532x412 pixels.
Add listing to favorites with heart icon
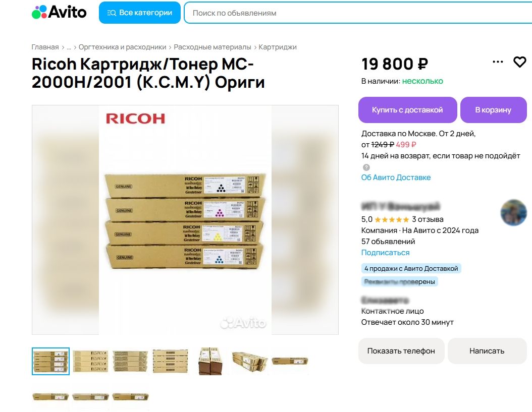pos(519,62)
